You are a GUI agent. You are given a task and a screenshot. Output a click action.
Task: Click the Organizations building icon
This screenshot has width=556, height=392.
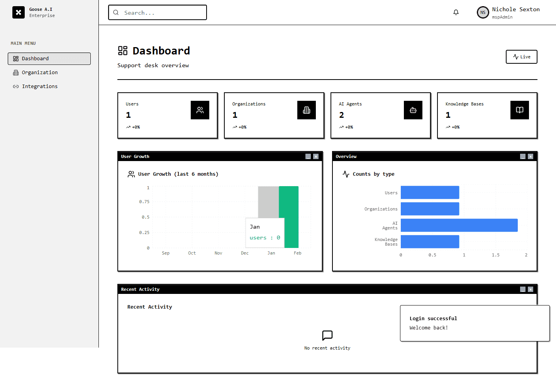coord(307,110)
